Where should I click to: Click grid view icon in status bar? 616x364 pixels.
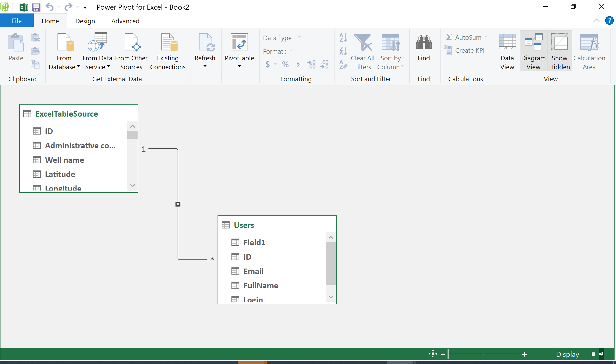pos(593,354)
